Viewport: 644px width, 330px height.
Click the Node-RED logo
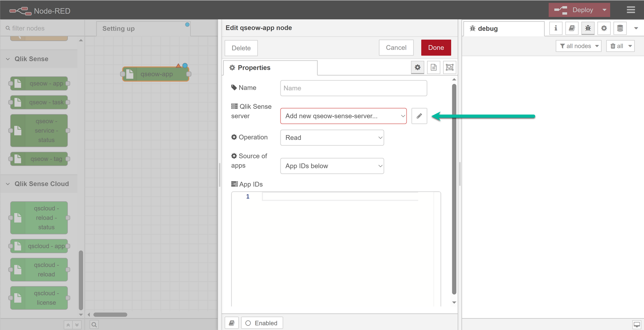(40, 11)
